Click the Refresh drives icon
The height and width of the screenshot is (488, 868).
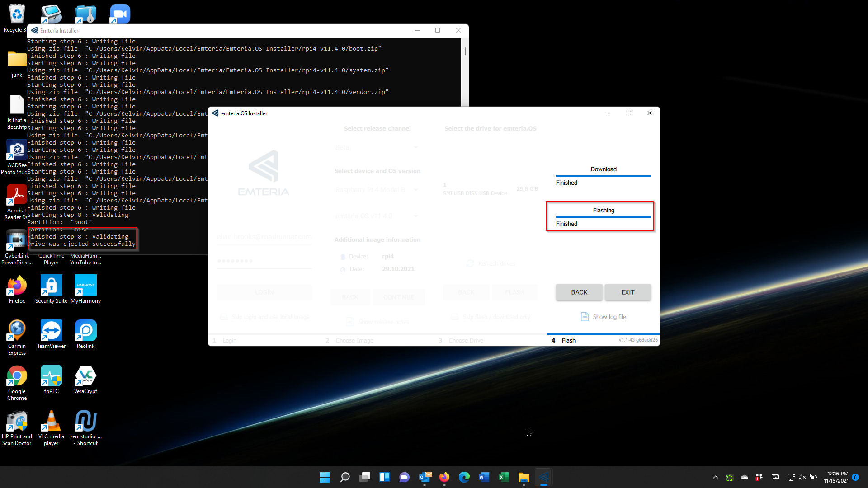point(491,263)
